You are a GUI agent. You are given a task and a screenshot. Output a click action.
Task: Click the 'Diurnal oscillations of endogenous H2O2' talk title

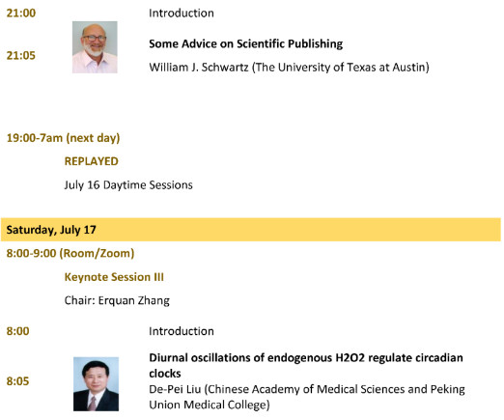coord(306,365)
